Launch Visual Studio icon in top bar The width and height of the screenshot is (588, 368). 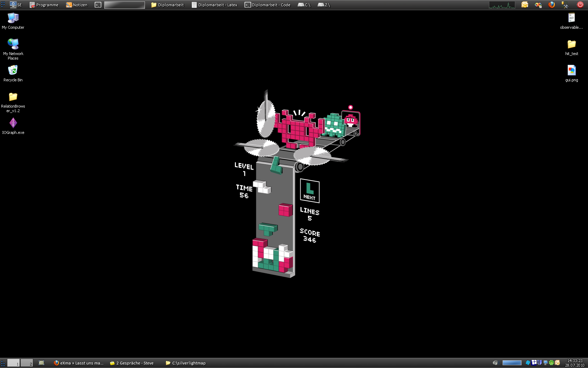pos(538,5)
